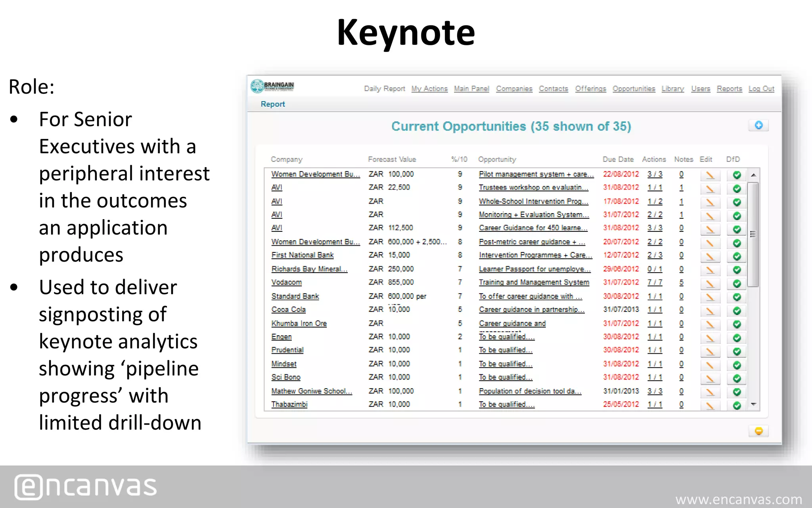The height and width of the screenshot is (508, 812).
Task: Open the My Actions menu
Action: pyautogui.click(x=429, y=89)
